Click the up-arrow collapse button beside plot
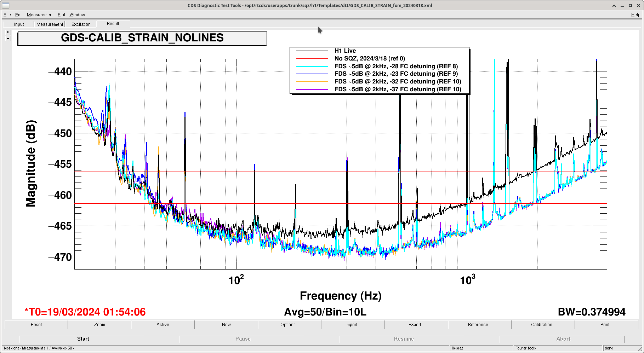 [x=8, y=38]
